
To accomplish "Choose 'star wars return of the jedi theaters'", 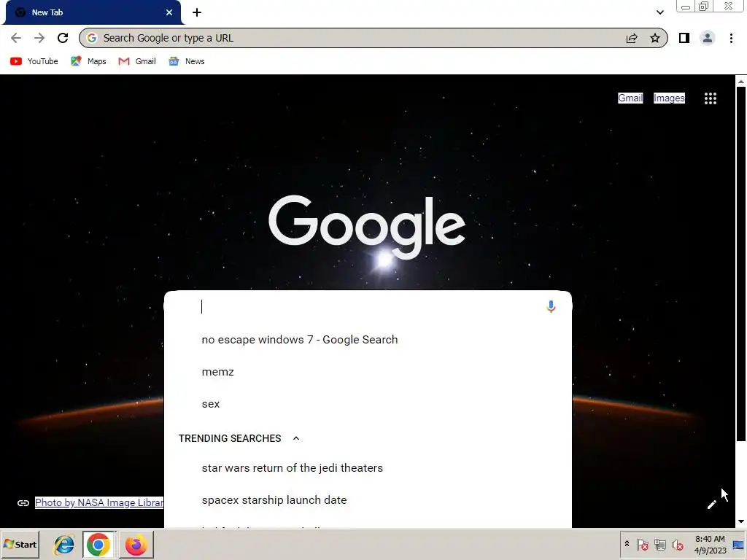I will [368, 468].
